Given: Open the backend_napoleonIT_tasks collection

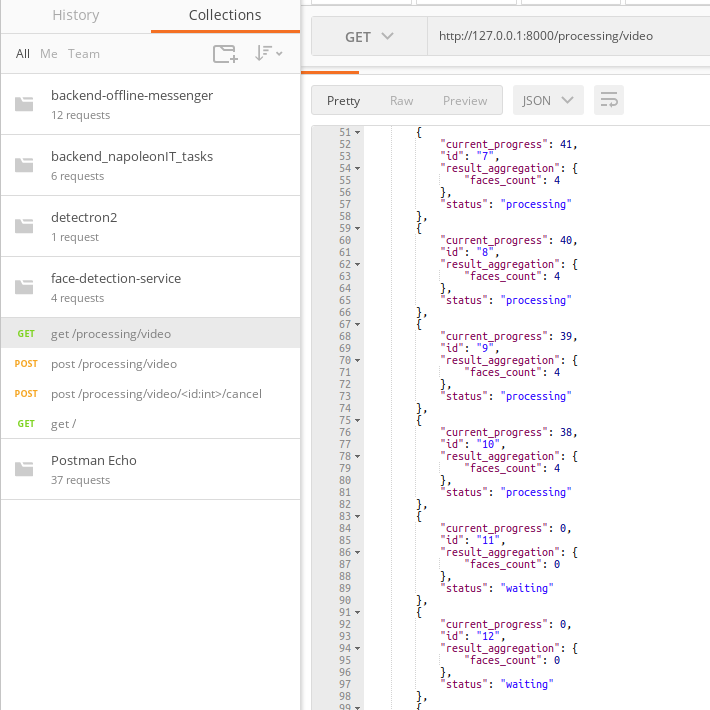Looking at the screenshot, I should point(150,165).
